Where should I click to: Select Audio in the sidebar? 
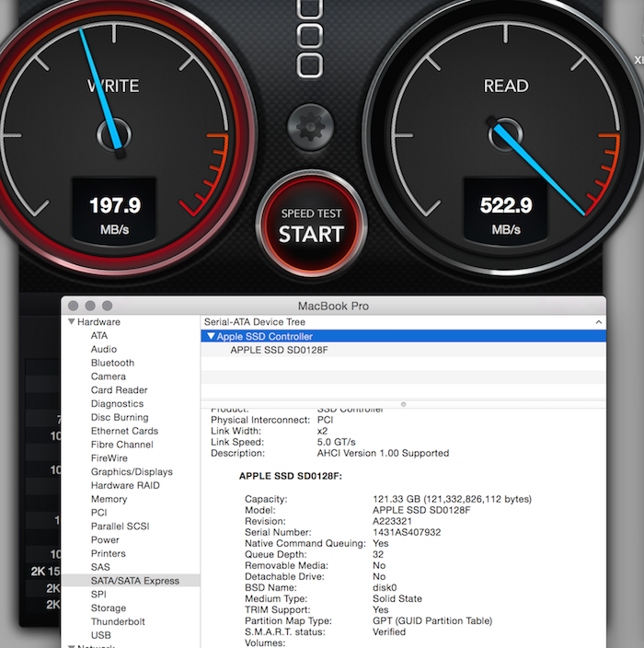coord(104,349)
